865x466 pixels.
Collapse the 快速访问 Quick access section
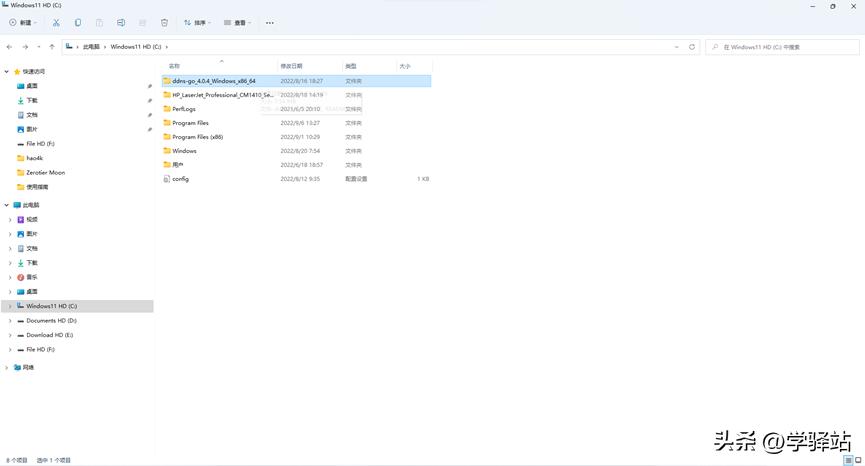(x=6, y=72)
